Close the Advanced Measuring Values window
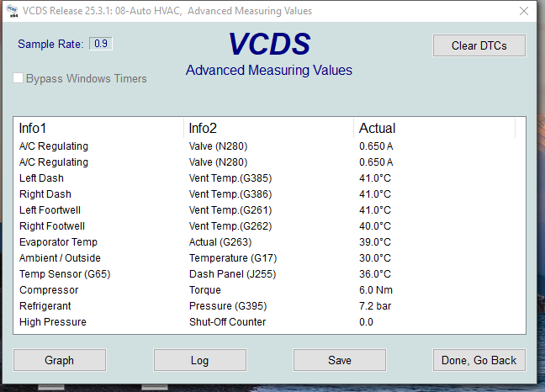545x392 pixels. (x=524, y=11)
